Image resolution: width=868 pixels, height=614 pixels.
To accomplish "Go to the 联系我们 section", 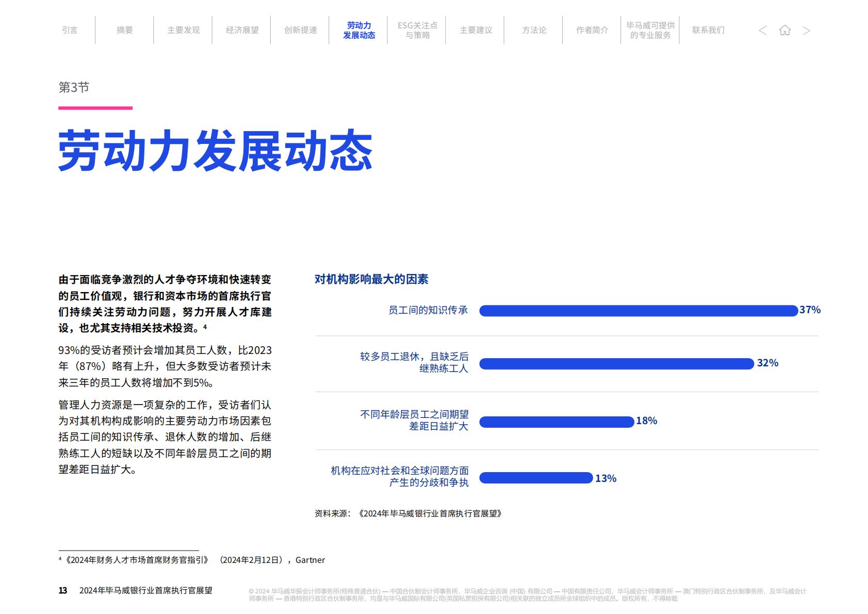I will tap(708, 30).
